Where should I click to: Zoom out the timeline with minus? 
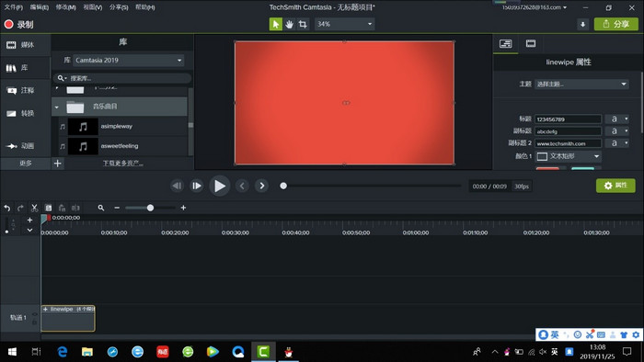(117, 208)
